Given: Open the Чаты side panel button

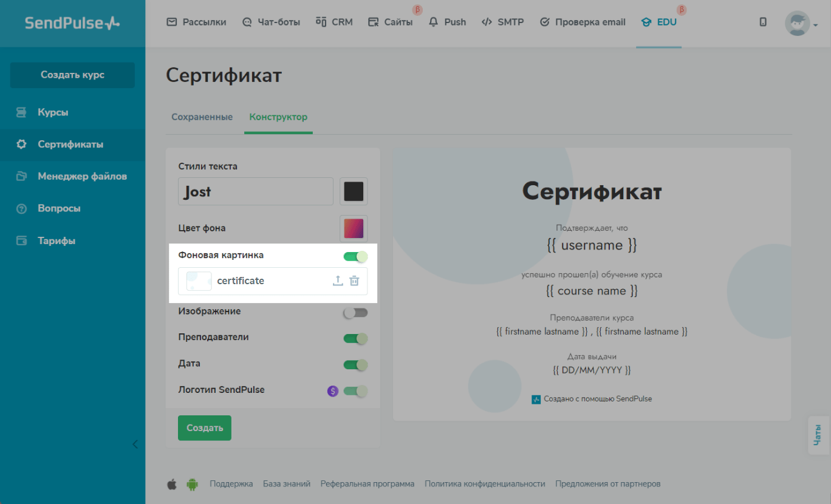Looking at the screenshot, I should pos(818,435).
